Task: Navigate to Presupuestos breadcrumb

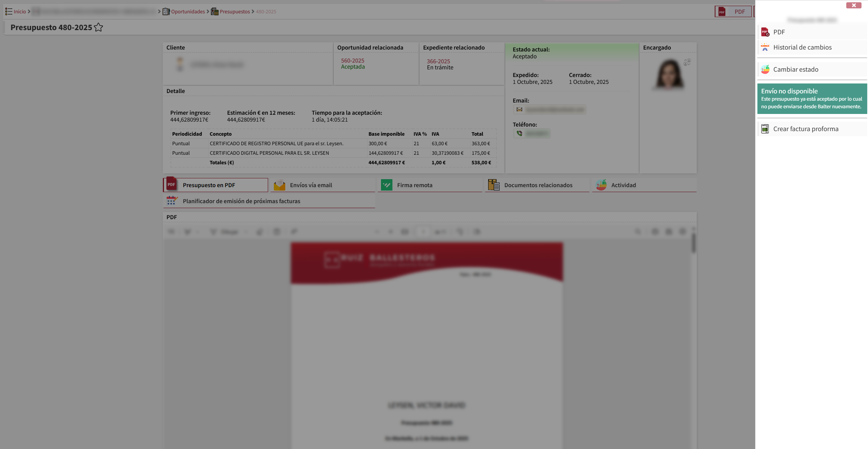Action: point(235,12)
